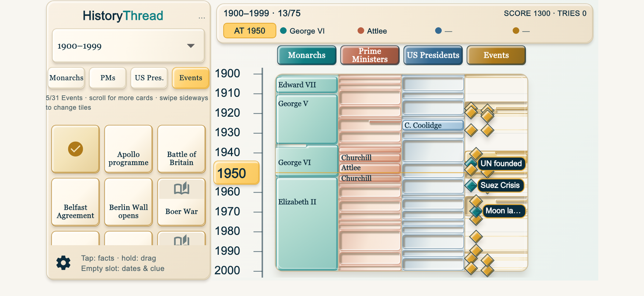Open the 1900–1999 period dropdown
This screenshot has width=644, height=296.
(x=128, y=46)
